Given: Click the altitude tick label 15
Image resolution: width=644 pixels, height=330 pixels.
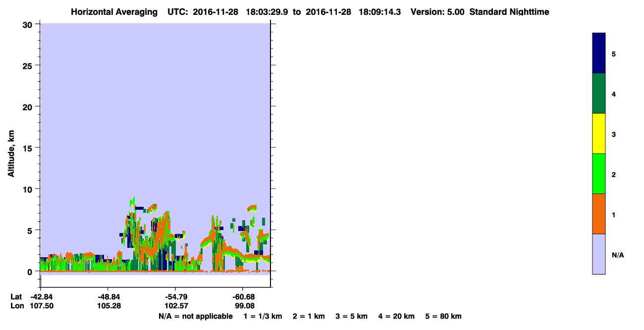Looking at the screenshot, I should 29,148.
